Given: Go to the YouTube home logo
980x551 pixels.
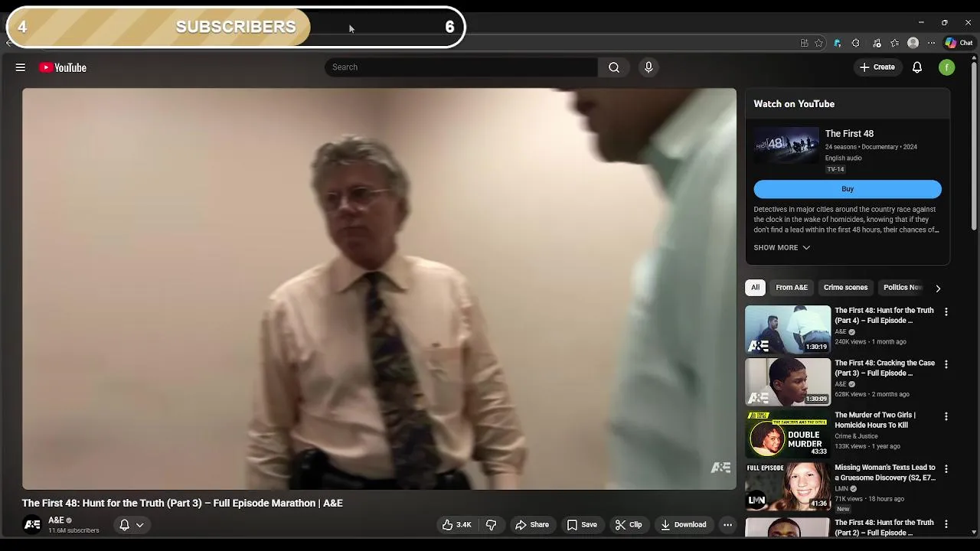Looking at the screenshot, I should pos(63,67).
